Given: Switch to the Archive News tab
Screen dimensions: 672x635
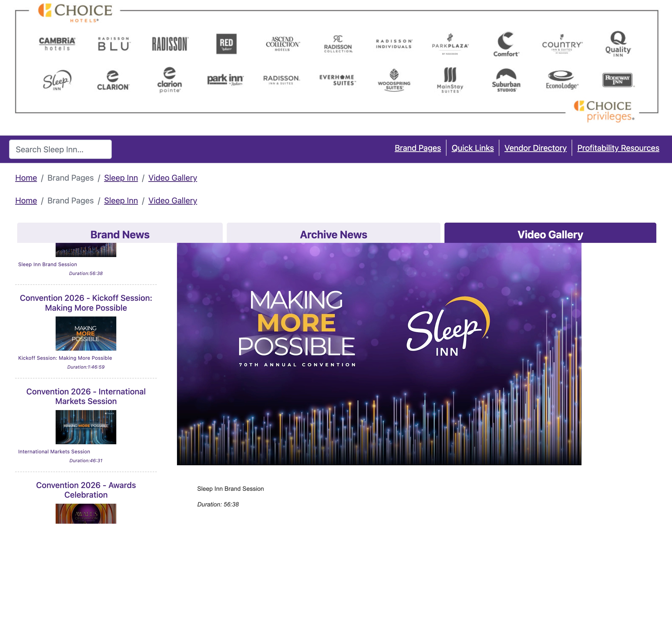Looking at the screenshot, I should (333, 233).
